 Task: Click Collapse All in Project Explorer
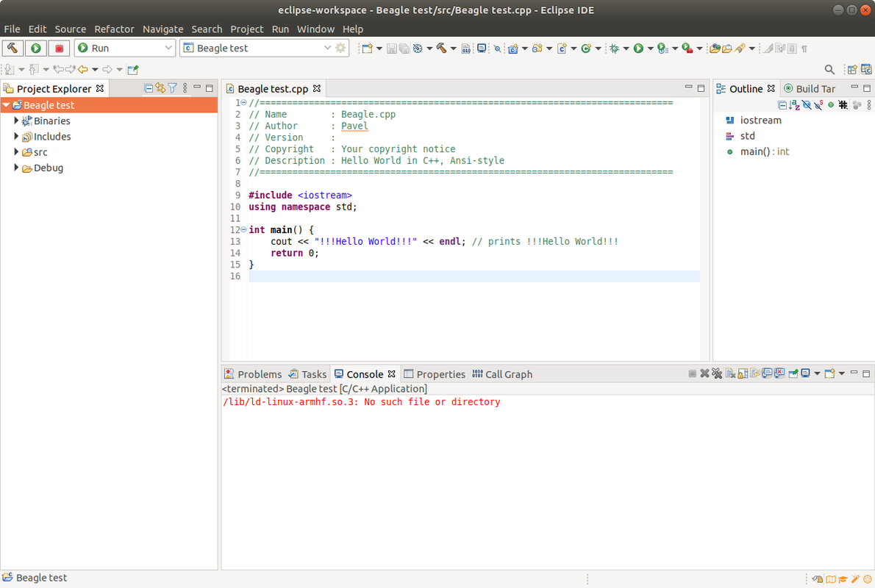tap(149, 88)
